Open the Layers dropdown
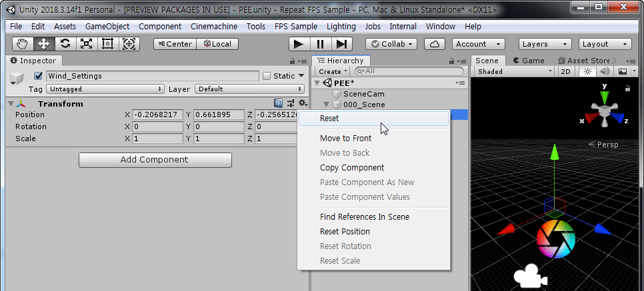This screenshot has width=644, height=291. pos(545,44)
